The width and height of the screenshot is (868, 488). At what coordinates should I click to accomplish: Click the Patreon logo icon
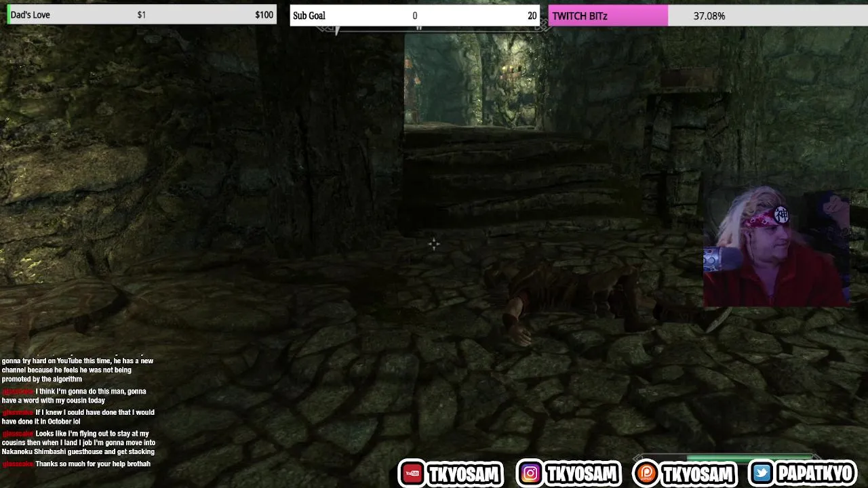pos(646,473)
